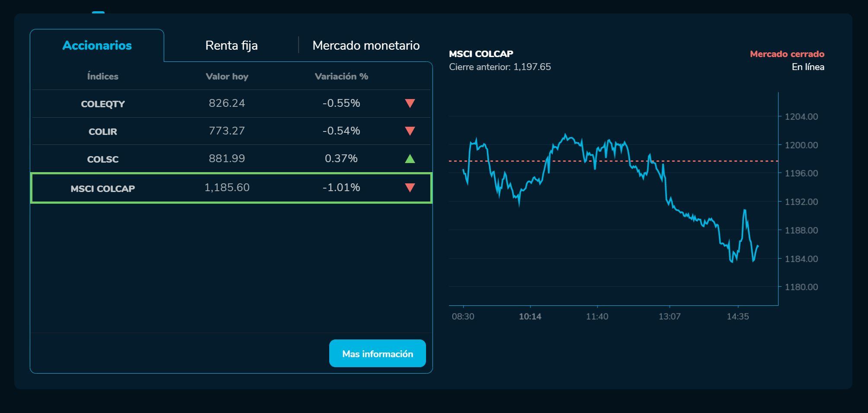Click the 10:14 marker on time axis
The image size is (868, 413).
[530, 317]
